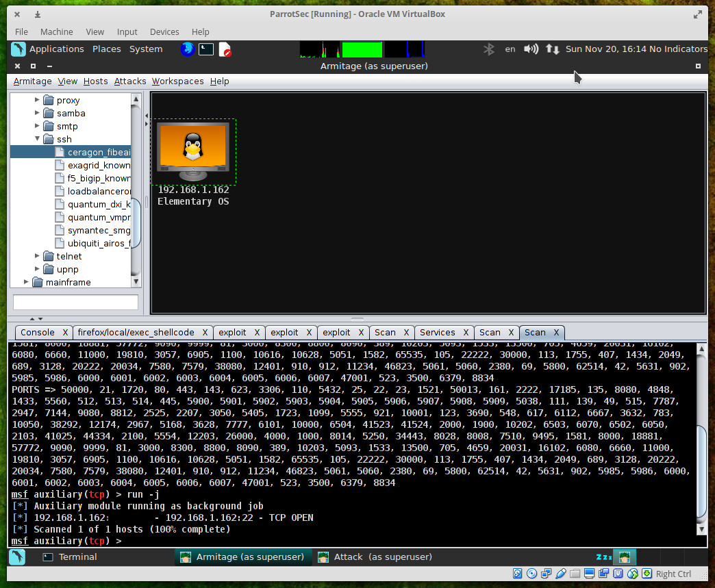The height and width of the screenshot is (588, 715).
Task: Expand the mainframe folder
Action: point(26,282)
